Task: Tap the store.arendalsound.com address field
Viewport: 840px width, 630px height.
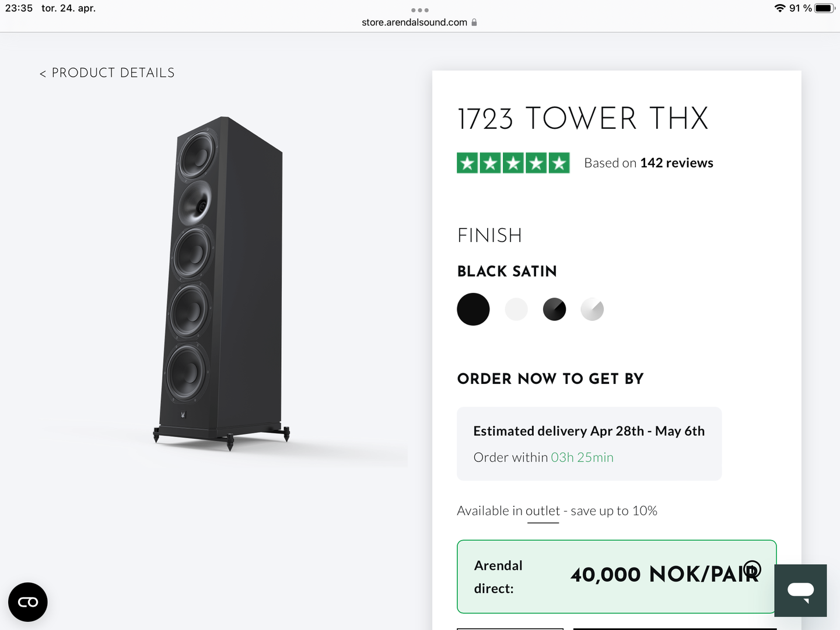Action: click(414, 22)
